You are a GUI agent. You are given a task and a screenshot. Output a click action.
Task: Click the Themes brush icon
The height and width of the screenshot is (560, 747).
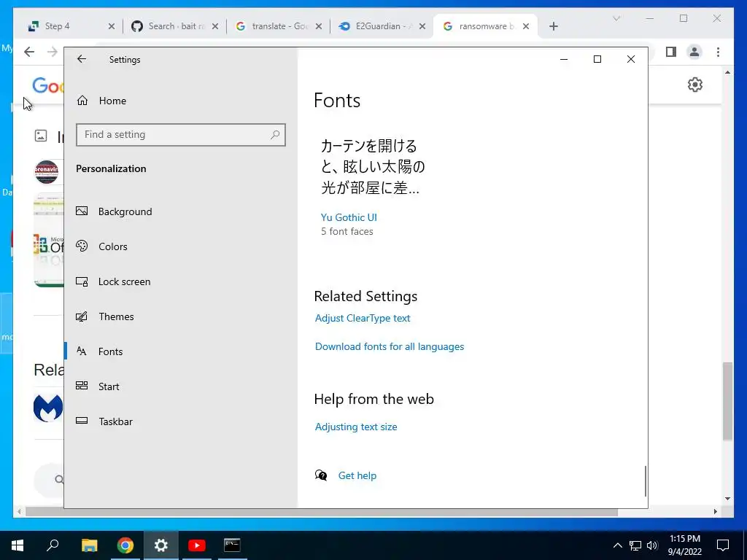click(82, 316)
